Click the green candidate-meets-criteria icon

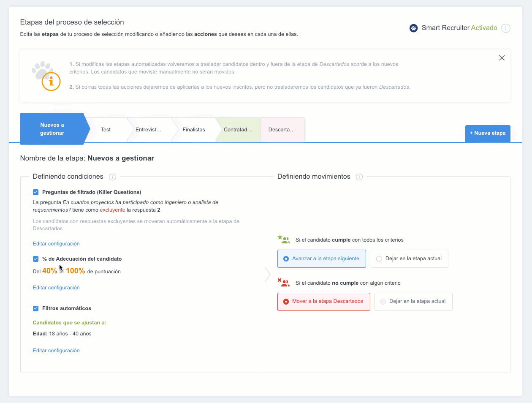(x=283, y=240)
